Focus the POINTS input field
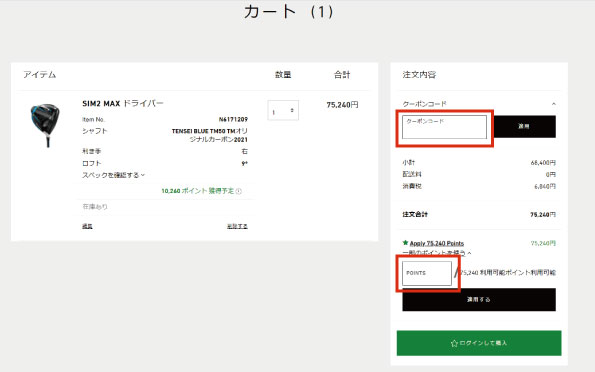The width and height of the screenshot is (595, 372). pos(427,273)
